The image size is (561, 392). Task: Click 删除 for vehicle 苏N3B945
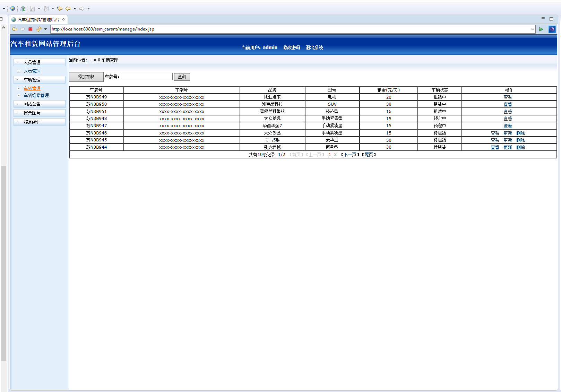point(520,140)
